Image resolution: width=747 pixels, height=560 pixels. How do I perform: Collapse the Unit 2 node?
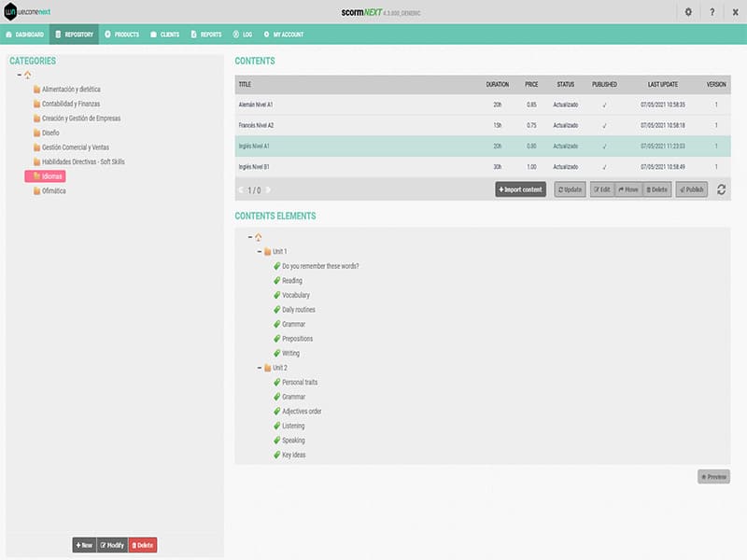(x=260, y=368)
